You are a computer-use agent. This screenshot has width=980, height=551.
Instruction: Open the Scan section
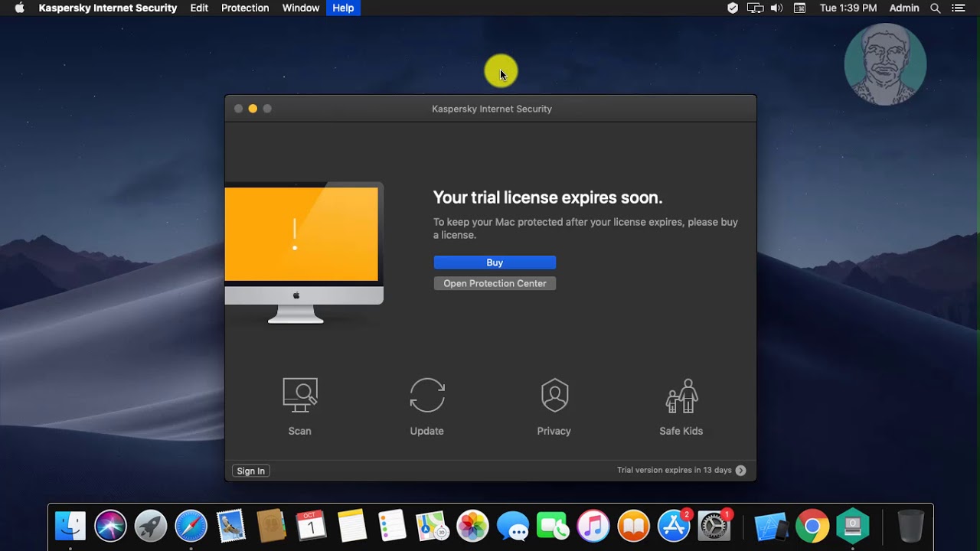(x=299, y=406)
